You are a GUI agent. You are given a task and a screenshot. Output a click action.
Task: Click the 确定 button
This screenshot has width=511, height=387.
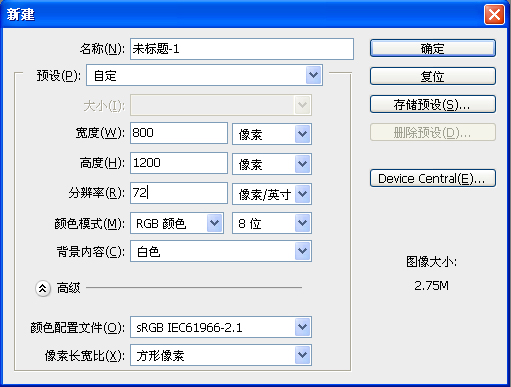pos(433,48)
